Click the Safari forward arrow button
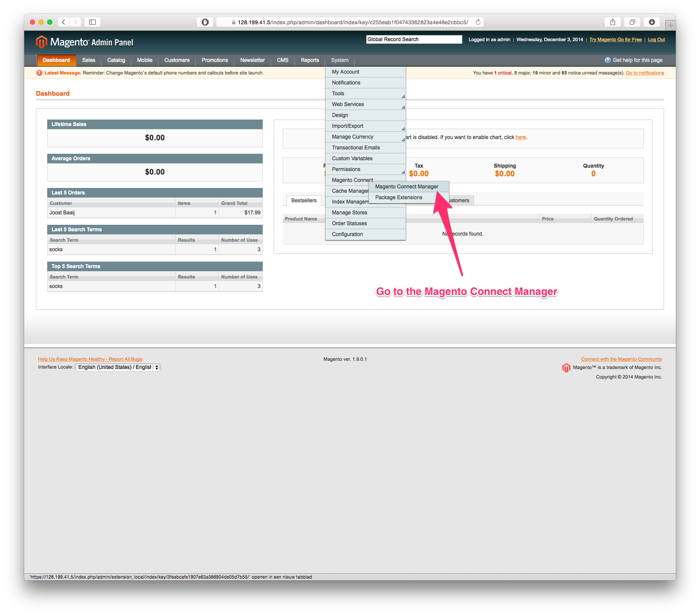 [75, 22]
